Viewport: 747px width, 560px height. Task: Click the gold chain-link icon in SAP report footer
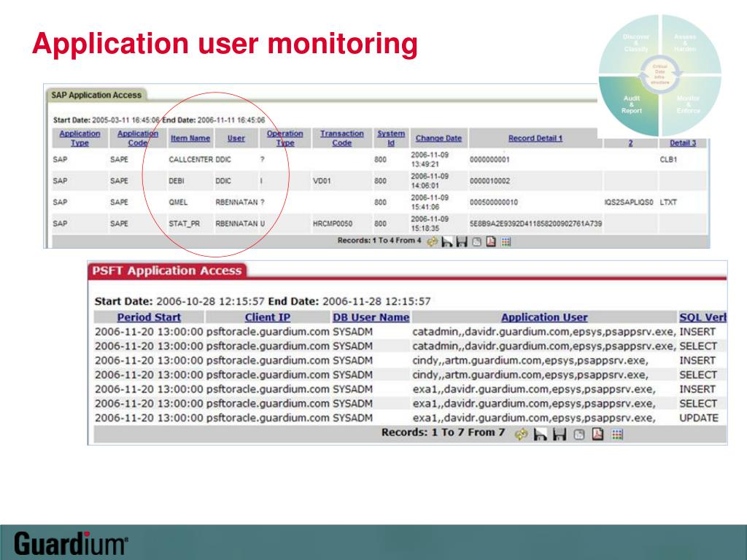432,242
